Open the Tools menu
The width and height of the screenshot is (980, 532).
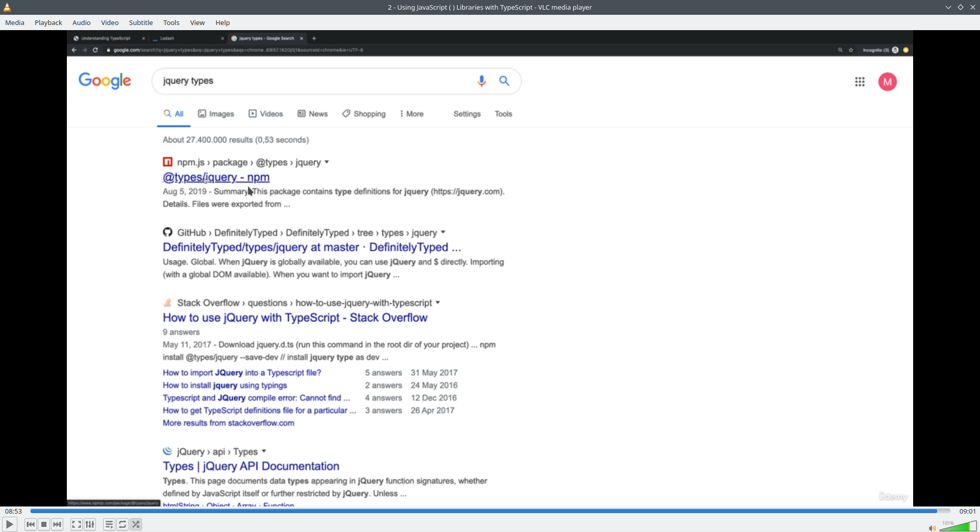[x=171, y=22]
